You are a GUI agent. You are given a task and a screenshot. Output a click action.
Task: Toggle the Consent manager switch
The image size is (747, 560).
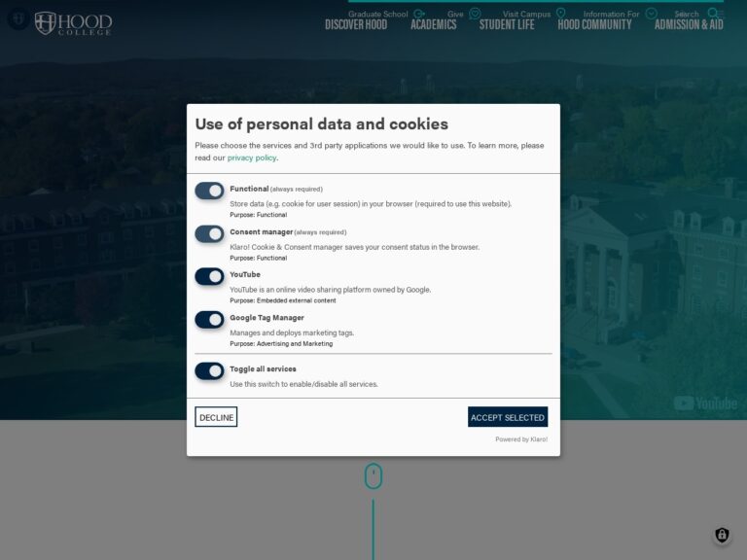pos(209,233)
